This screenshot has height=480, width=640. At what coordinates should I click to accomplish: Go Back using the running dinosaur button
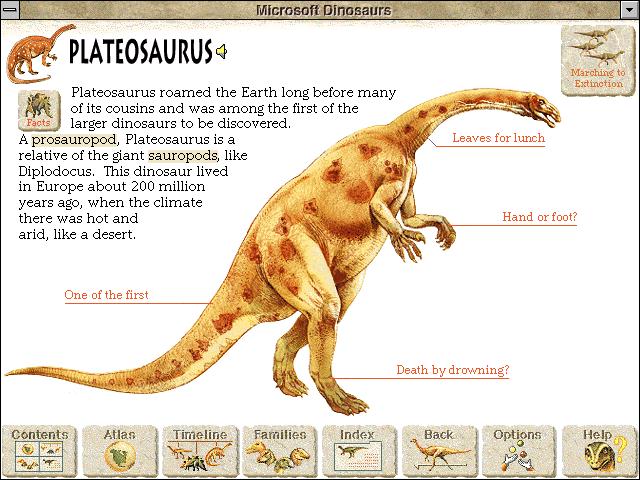[x=439, y=451]
